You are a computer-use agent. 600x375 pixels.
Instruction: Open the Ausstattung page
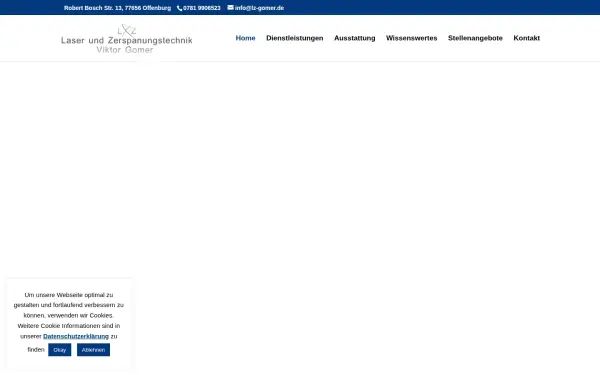[x=354, y=38]
